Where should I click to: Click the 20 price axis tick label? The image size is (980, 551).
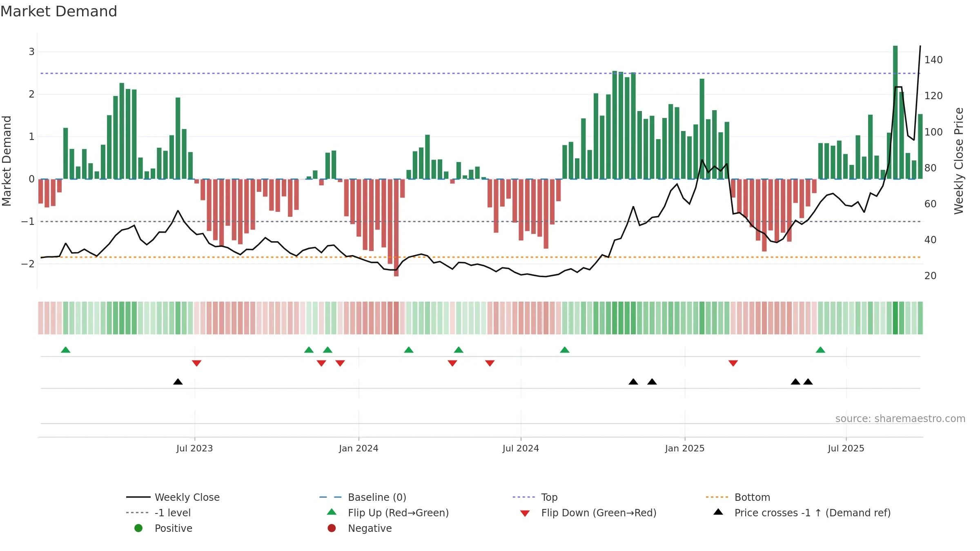tap(931, 276)
